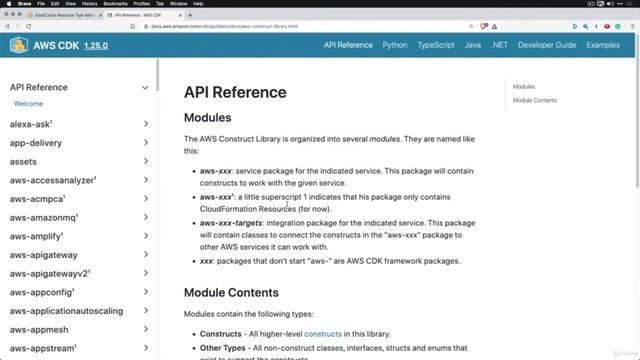Expand the aws-apigatewayv2 module
The height and width of the screenshot is (360, 640).
[x=146, y=273]
